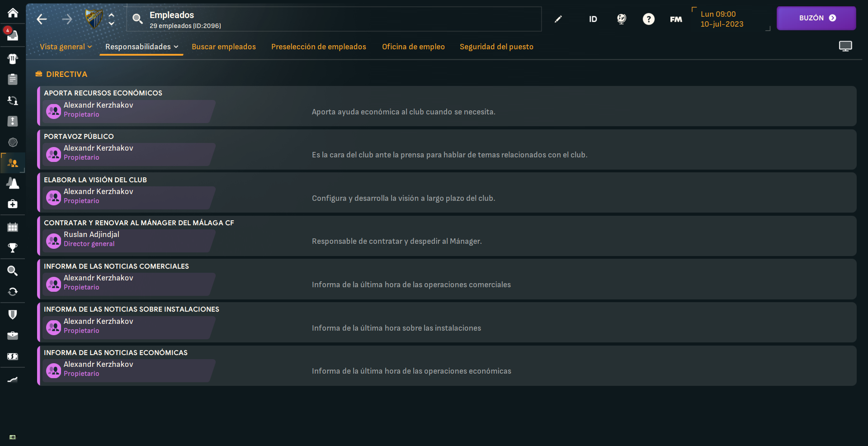The height and width of the screenshot is (446, 868).
Task: Expand the Responsabilidades dropdown
Action: (x=142, y=47)
